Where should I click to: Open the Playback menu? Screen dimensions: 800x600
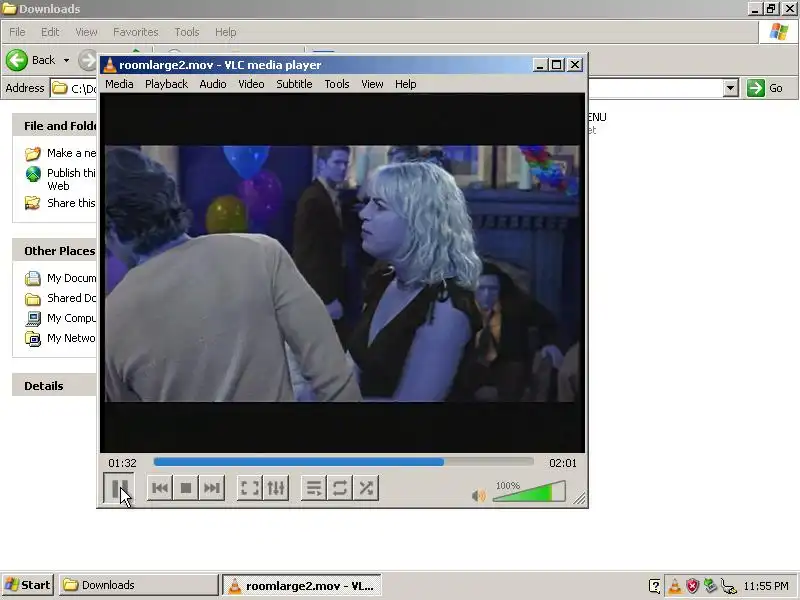166,84
